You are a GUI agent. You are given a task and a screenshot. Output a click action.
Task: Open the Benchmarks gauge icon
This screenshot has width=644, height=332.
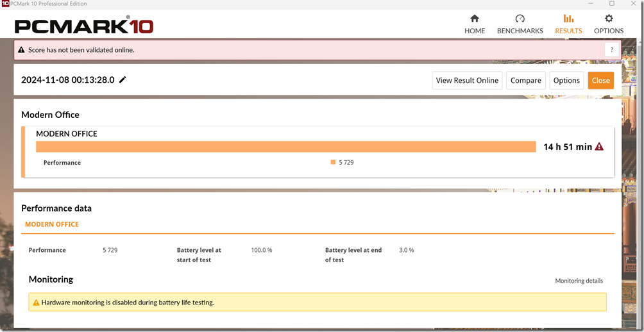520,19
